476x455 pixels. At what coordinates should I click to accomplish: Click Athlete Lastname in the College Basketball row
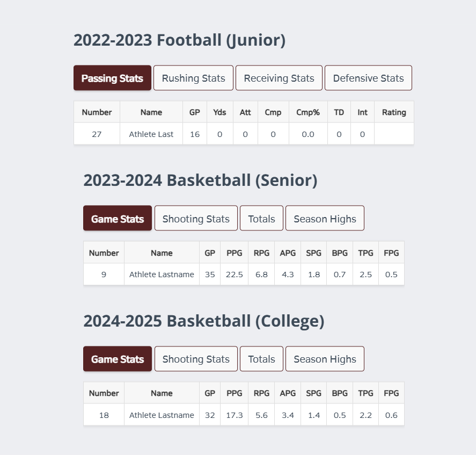[x=162, y=415]
